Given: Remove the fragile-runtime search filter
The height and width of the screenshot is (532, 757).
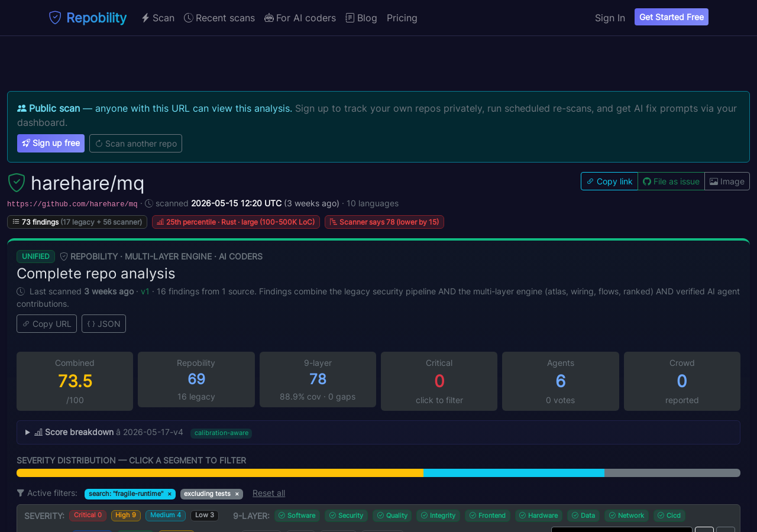Looking at the screenshot, I should [170, 494].
